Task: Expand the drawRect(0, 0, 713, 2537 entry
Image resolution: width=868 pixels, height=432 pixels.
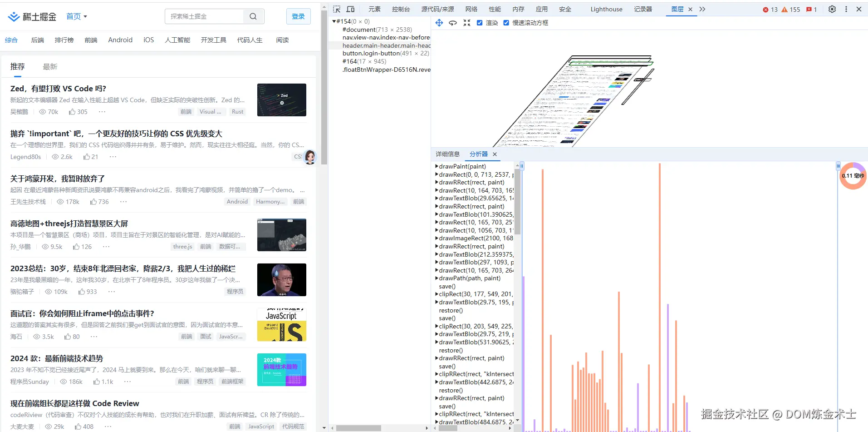Action: [436, 174]
